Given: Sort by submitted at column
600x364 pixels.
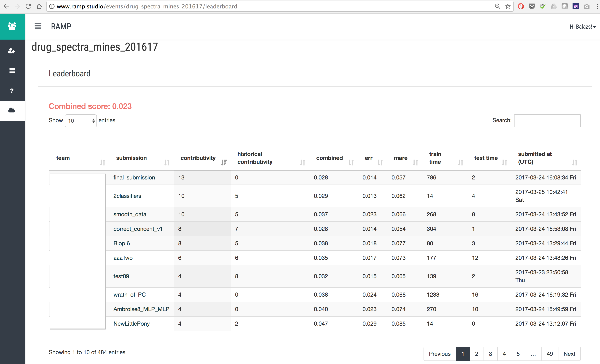Looking at the screenshot, I should 535,158.
